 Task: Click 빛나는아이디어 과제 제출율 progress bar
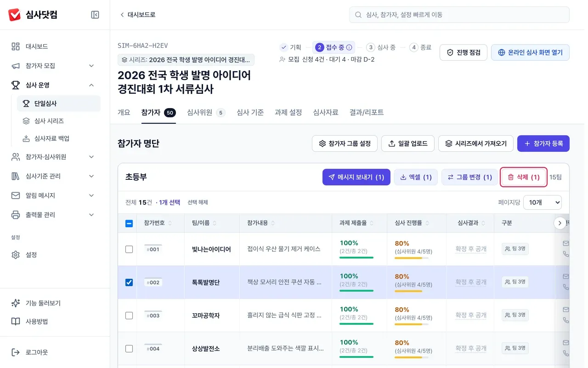click(356, 258)
